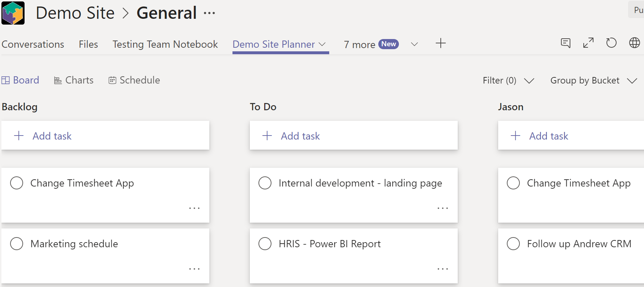
Task: Open the Group by Bucket dropdown
Action: tap(593, 80)
